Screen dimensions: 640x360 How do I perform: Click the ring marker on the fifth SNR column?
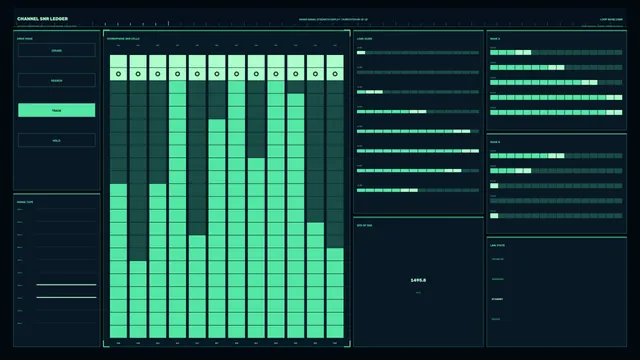click(197, 74)
